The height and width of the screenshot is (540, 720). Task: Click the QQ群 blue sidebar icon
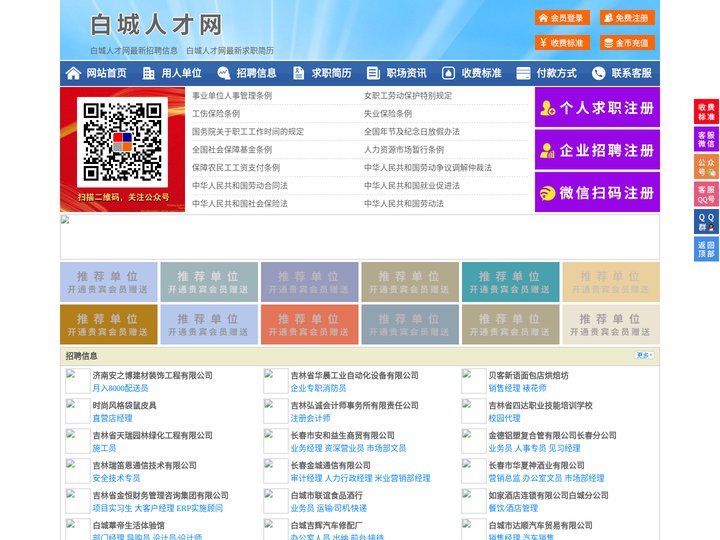point(706,222)
